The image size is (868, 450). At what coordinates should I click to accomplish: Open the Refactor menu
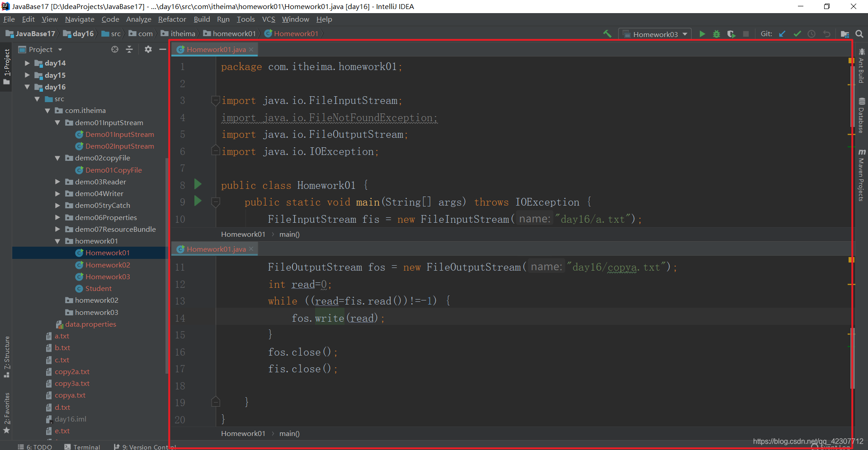pyautogui.click(x=172, y=19)
